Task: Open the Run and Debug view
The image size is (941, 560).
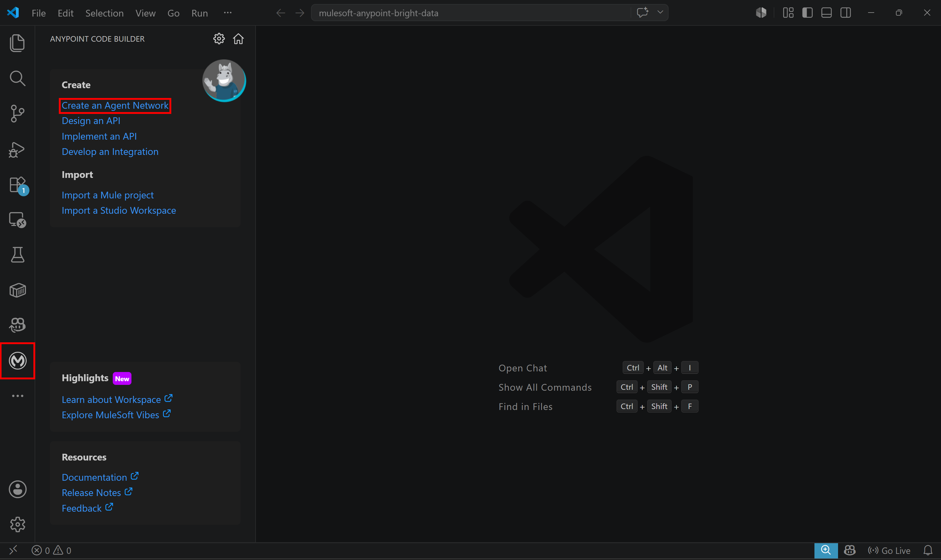Action: pyautogui.click(x=17, y=149)
